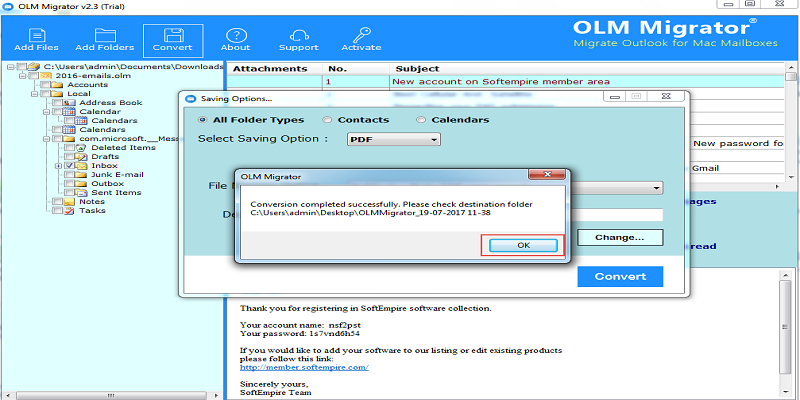Click the envelope icon of 2016-emails.olm

45,76
